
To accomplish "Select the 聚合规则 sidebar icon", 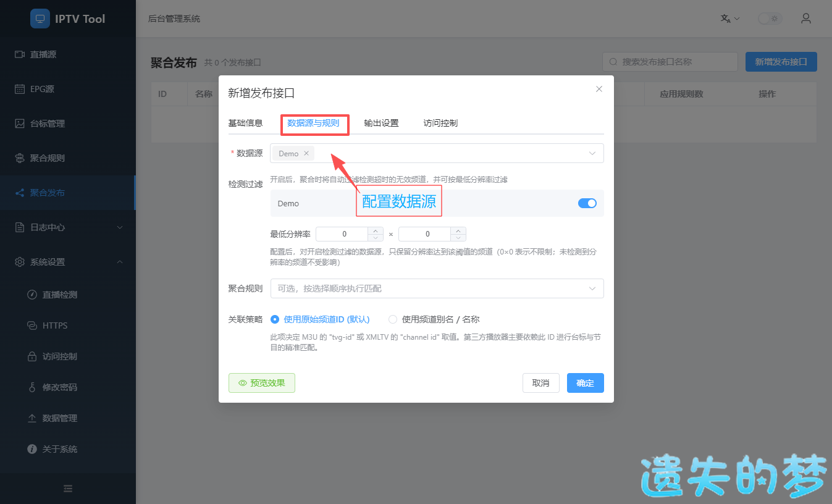I will (20, 158).
